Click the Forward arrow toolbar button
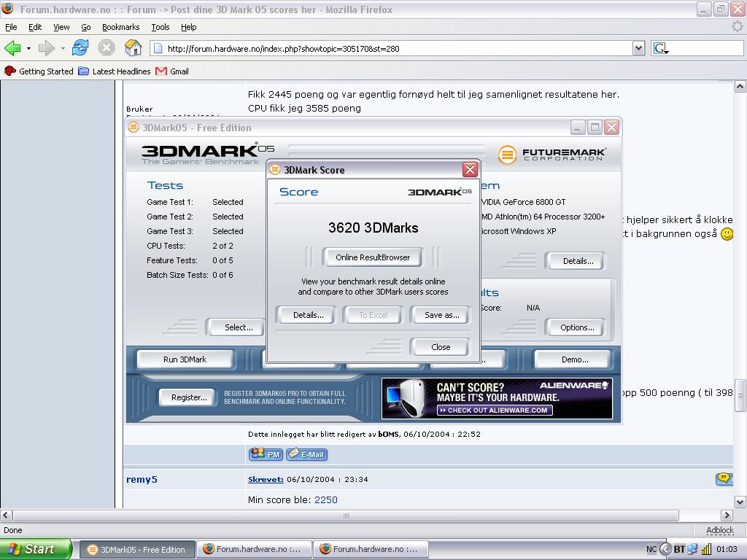This screenshot has width=747, height=560. point(46,48)
